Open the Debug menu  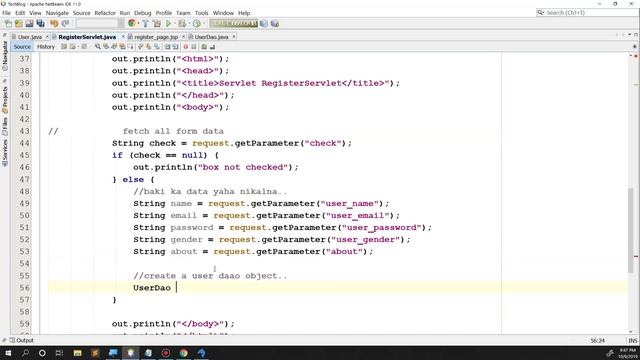coord(142,13)
